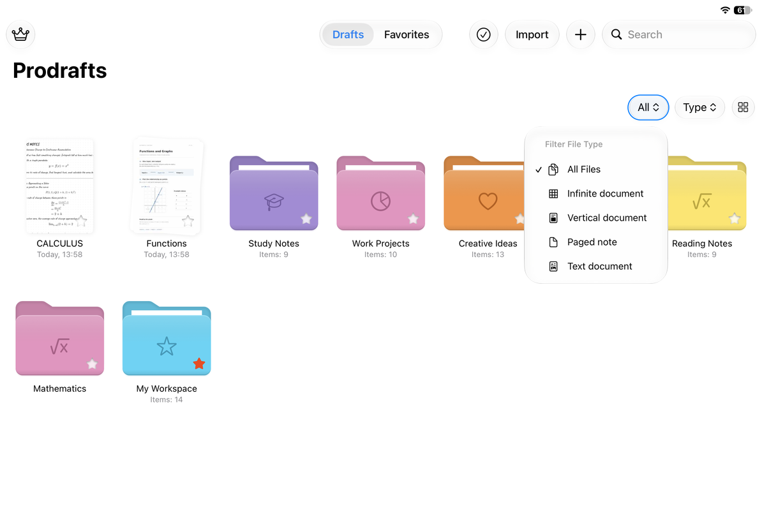762x532 pixels.
Task: Filter by Infinite document
Action: (596, 194)
